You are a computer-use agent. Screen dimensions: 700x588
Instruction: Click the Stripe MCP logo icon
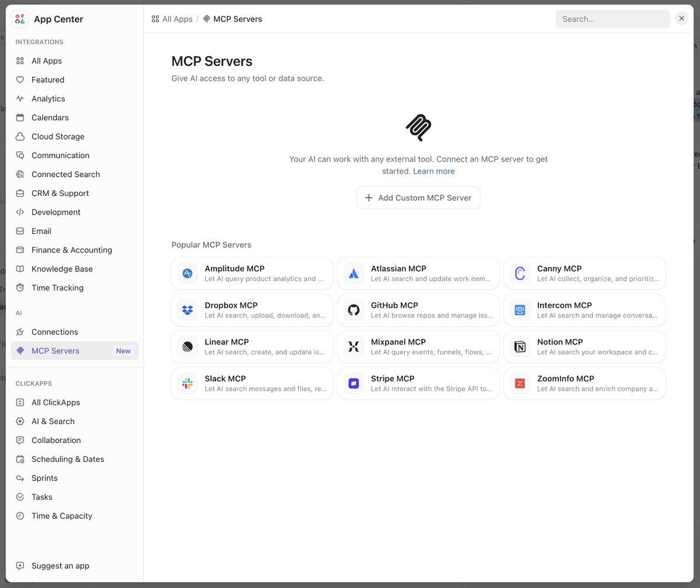[x=353, y=383]
